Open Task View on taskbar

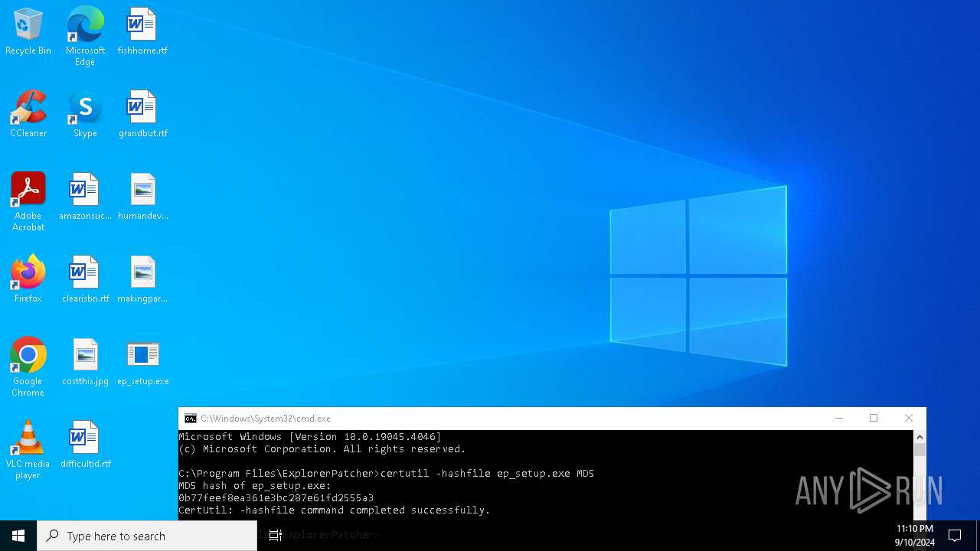[276, 536]
